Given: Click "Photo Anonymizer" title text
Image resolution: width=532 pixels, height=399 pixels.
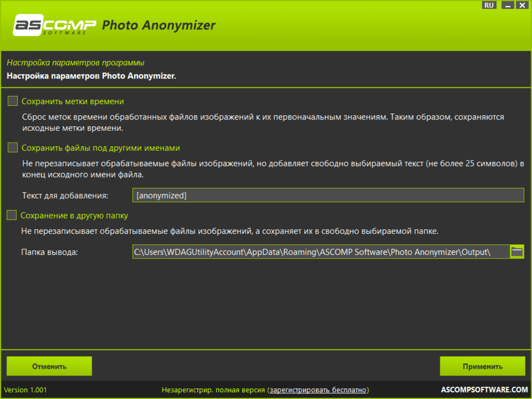Looking at the screenshot, I should click(159, 25).
